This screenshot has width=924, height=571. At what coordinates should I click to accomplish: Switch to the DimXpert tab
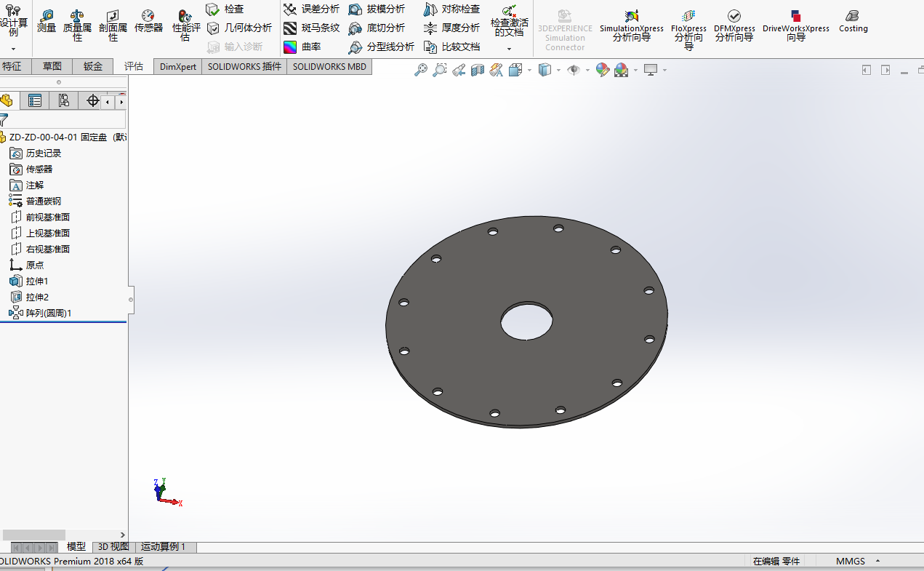[x=178, y=66]
